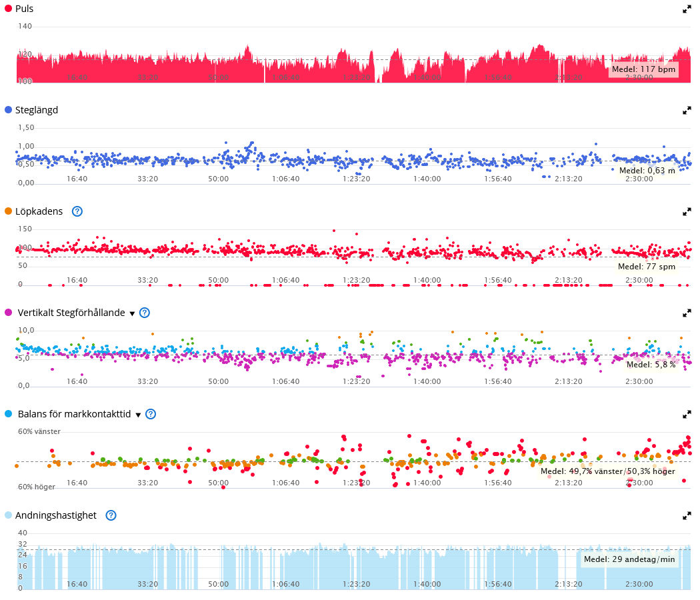This screenshot has width=700, height=600.
Task: Select the "Medel: 5,8 %" average label
Action: (x=651, y=364)
